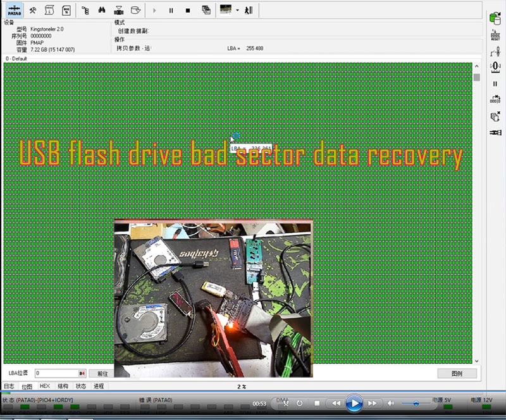Click the scroll document icon in toolbar
Viewport: 506px width, 420px height.
click(x=49, y=10)
